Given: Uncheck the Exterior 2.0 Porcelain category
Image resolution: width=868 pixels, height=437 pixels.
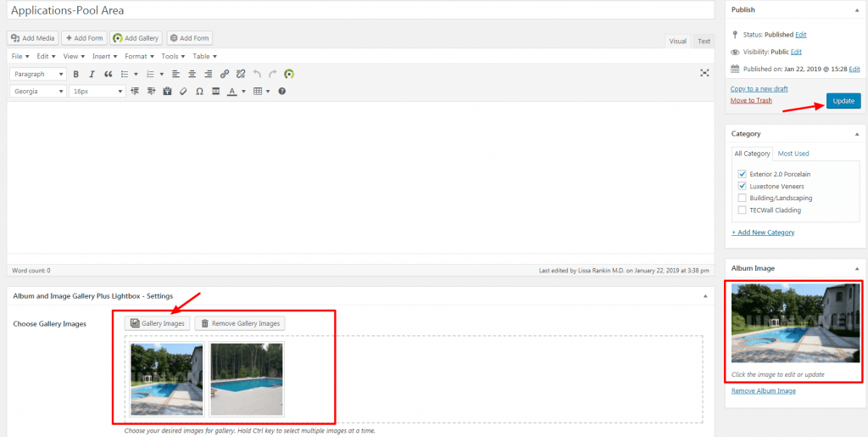Looking at the screenshot, I should [743, 174].
